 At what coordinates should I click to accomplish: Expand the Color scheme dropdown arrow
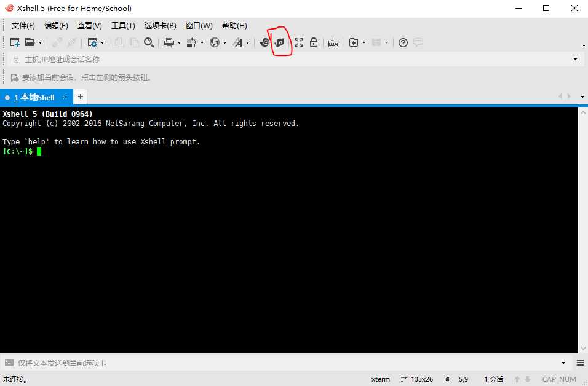(x=202, y=43)
